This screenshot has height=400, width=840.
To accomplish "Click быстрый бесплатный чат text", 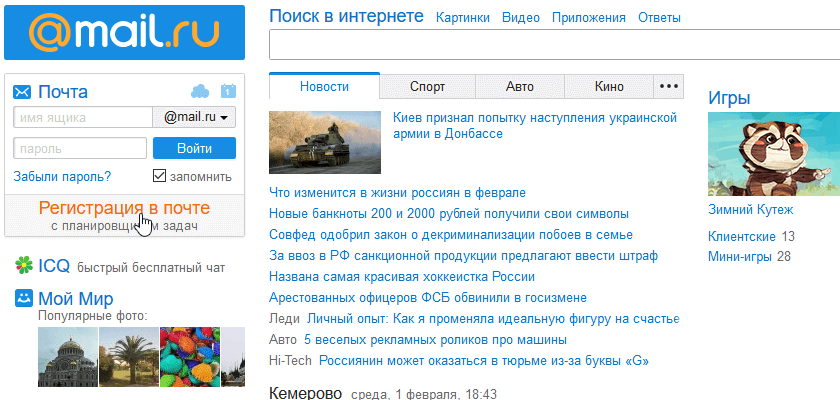I will [x=151, y=268].
